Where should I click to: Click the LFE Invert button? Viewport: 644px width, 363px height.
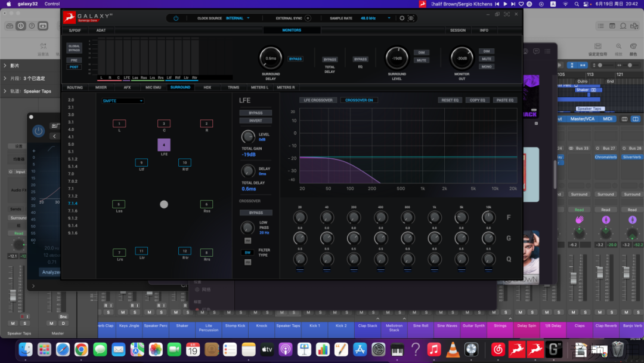[255, 121]
